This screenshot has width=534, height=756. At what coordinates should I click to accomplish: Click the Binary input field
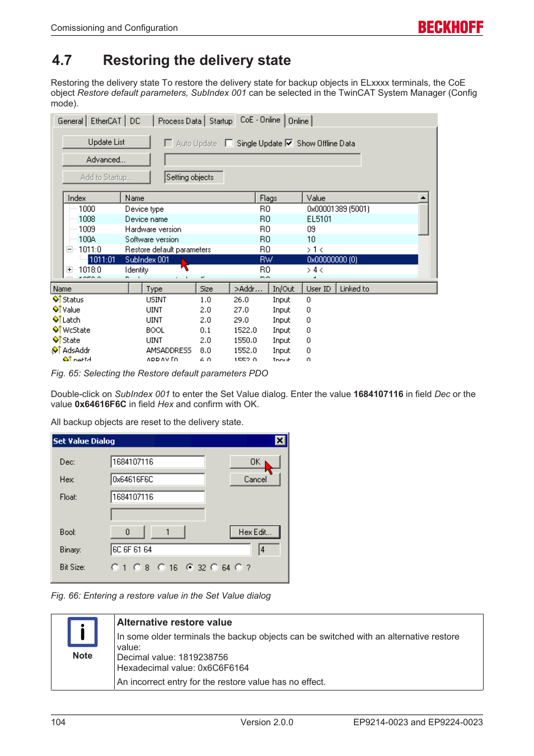click(x=181, y=549)
